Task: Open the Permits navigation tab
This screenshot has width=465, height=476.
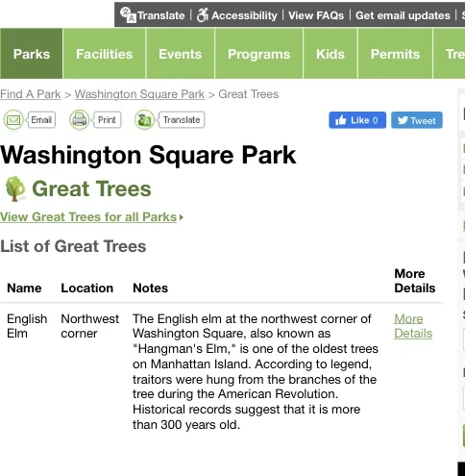Action: pos(395,54)
